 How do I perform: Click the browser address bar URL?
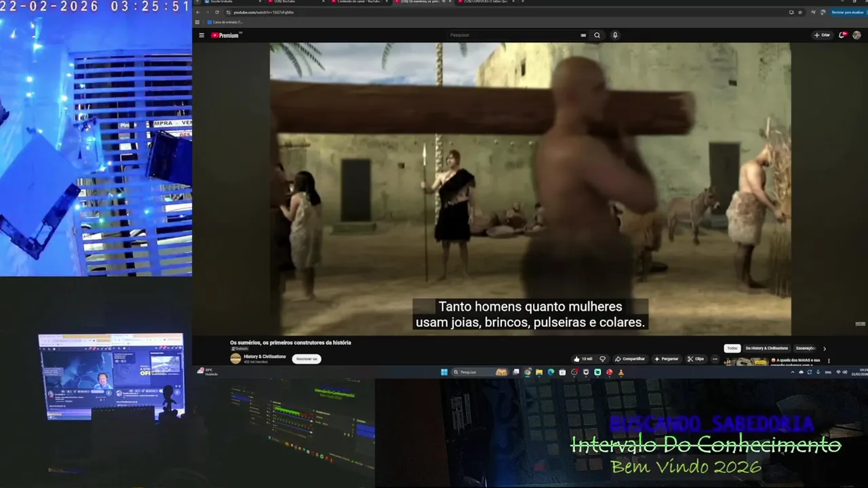pos(264,12)
